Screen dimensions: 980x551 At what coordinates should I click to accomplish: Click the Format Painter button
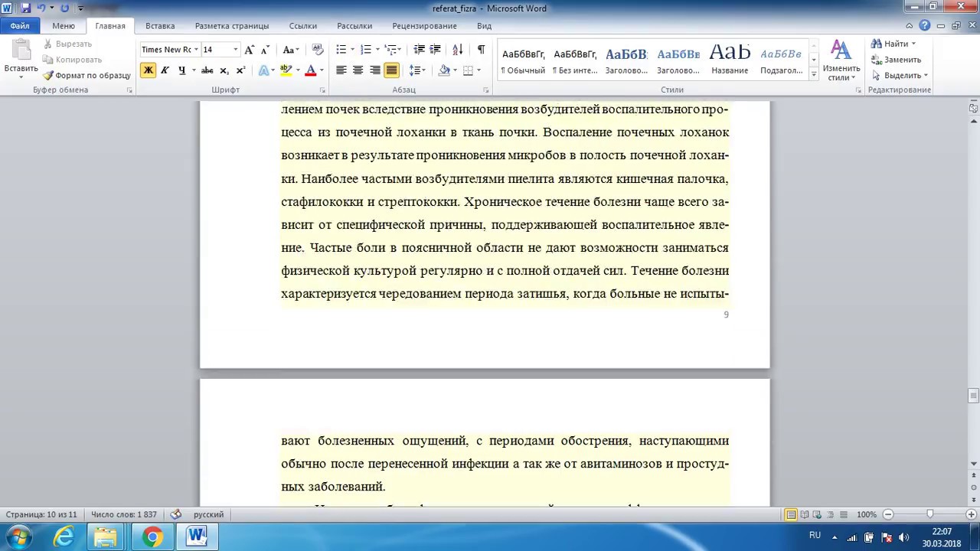(x=87, y=76)
